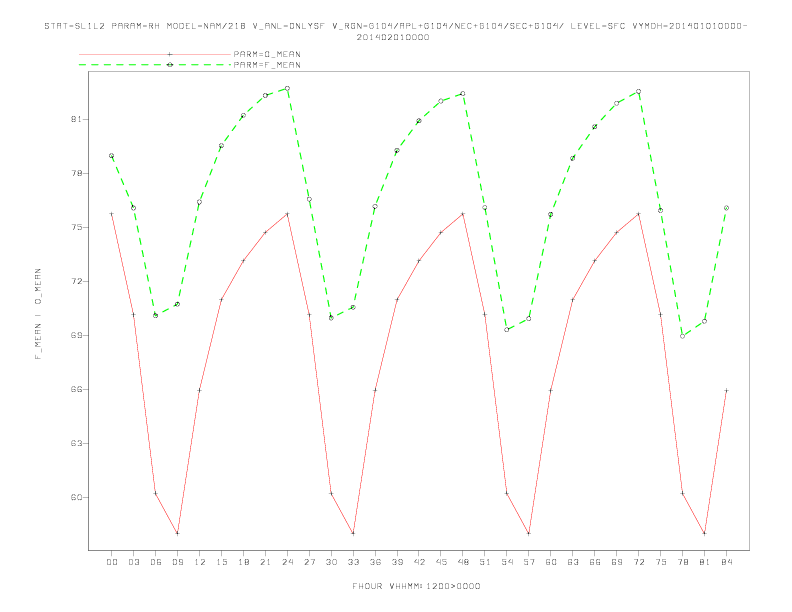This screenshot has width=792, height=612.
Task: Click x-axis tick label 27
Action: coord(309,562)
